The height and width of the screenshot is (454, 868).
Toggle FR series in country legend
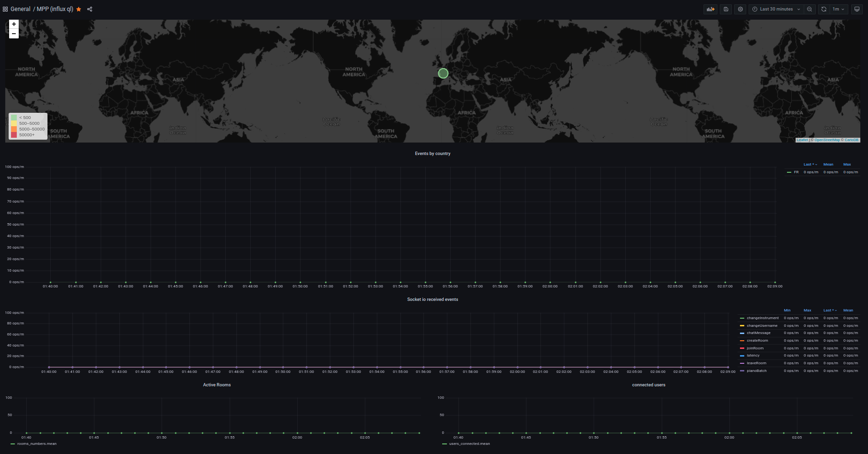click(796, 172)
